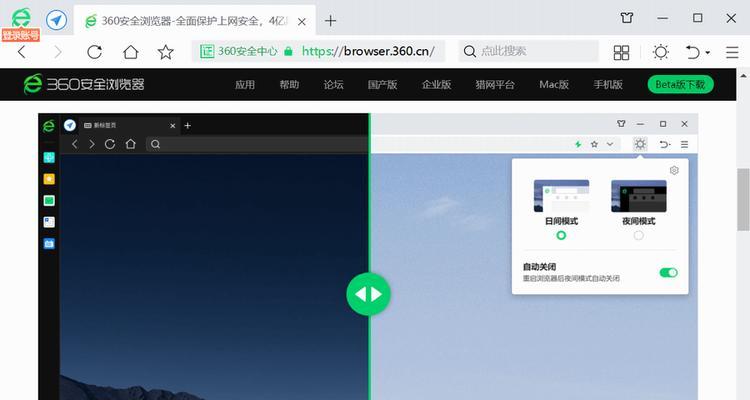The image size is (750, 400).
Task: Click the scrollbar up arrow
Action: tap(743, 76)
